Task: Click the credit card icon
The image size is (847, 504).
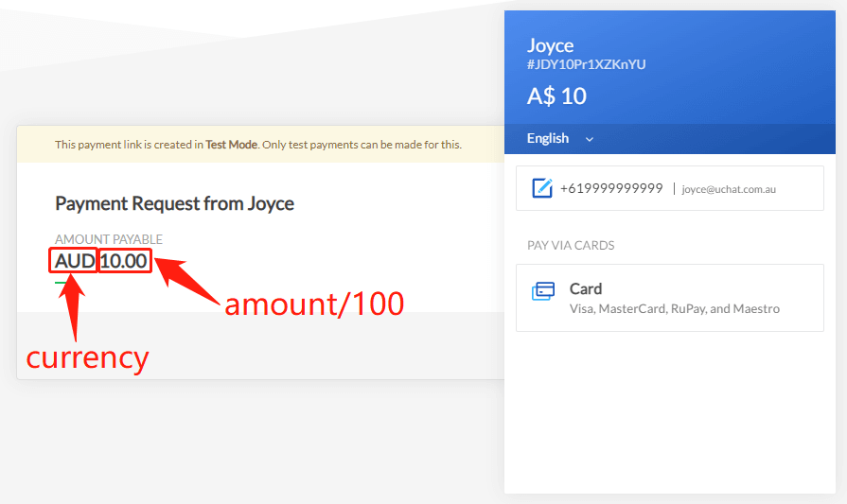Action: [x=543, y=291]
